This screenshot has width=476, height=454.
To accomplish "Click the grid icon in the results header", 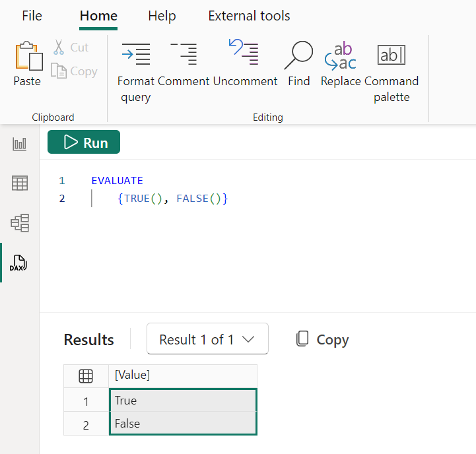I will [x=86, y=376].
